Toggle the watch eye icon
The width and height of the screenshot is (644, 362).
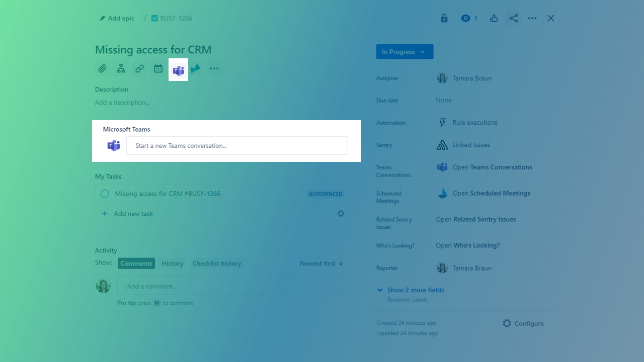[x=466, y=18]
